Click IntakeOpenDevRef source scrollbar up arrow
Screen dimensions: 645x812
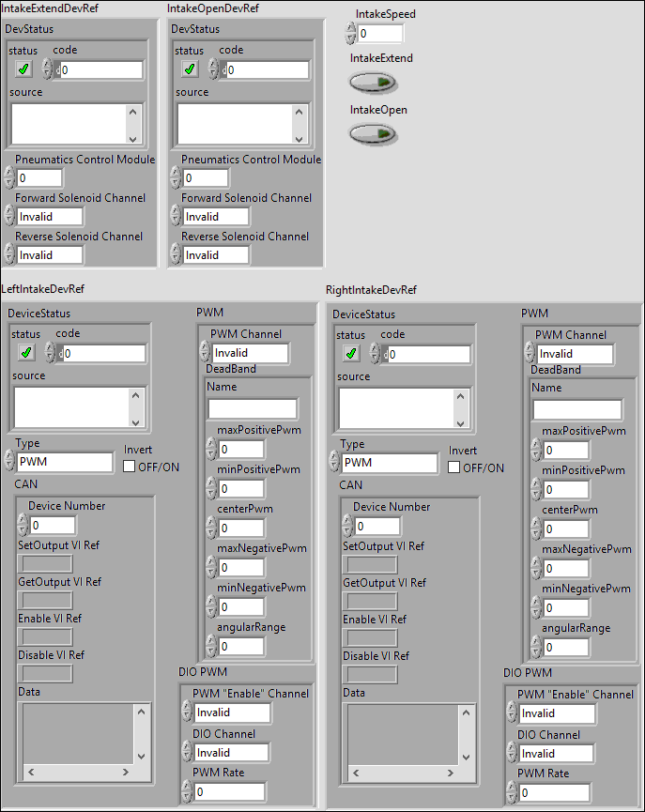pyautogui.click(x=299, y=112)
